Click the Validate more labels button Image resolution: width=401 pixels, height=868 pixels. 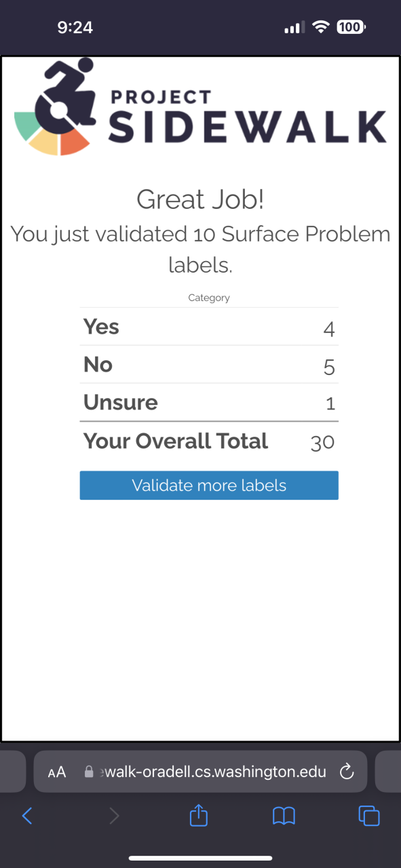[x=209, y=486]
